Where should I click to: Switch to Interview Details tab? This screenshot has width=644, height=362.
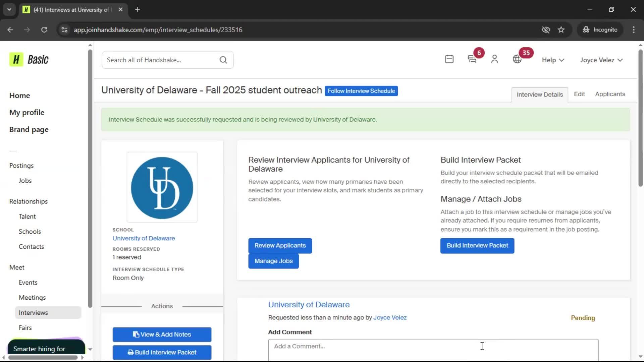click(x=540, y=95)
